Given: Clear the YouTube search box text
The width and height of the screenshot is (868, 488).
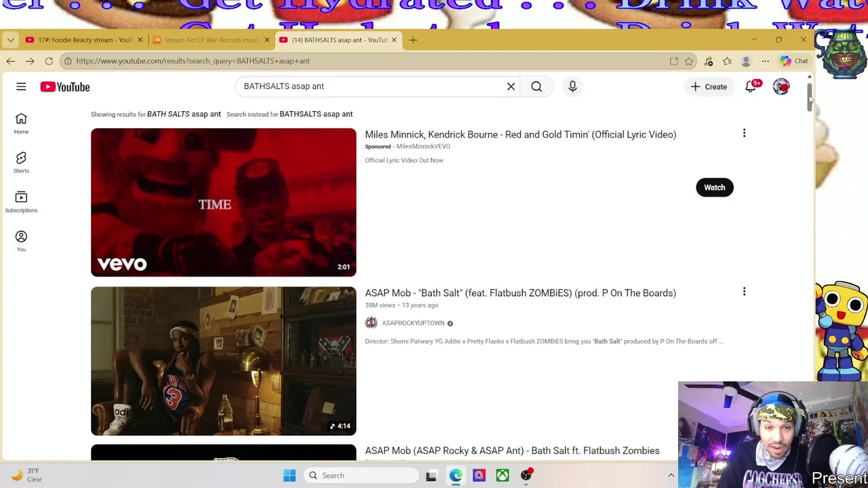Looking at the screenshot, I should tap(511, 86).
